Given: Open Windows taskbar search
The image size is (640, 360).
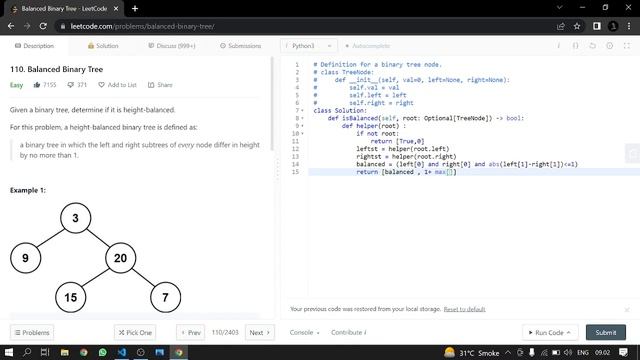Looking at the screenshot, I should tap(27, 352).
